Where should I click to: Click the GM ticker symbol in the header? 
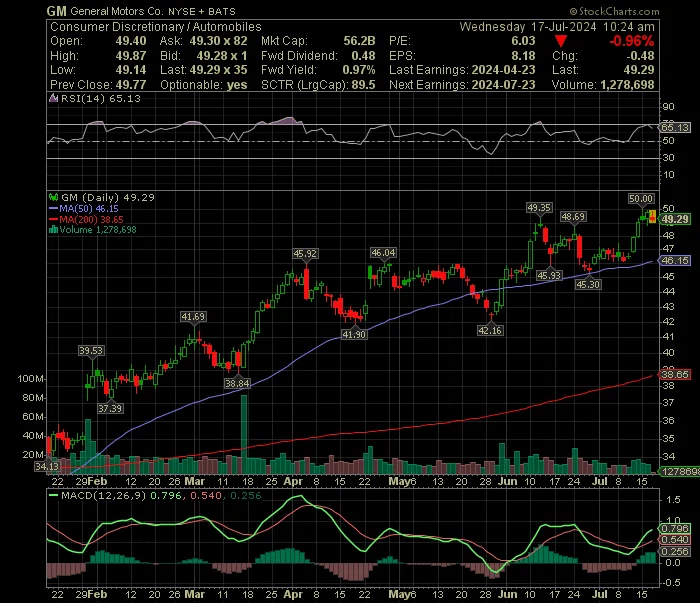click(x=57, y=11)
